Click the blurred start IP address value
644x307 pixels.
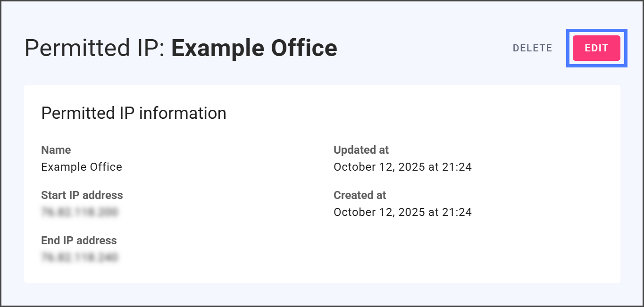(x=79, y=212)
